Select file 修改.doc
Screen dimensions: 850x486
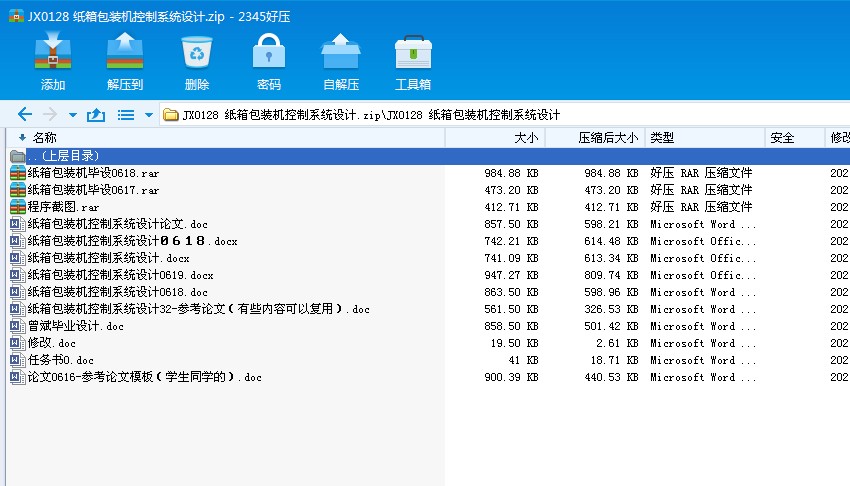pos(51,343)
